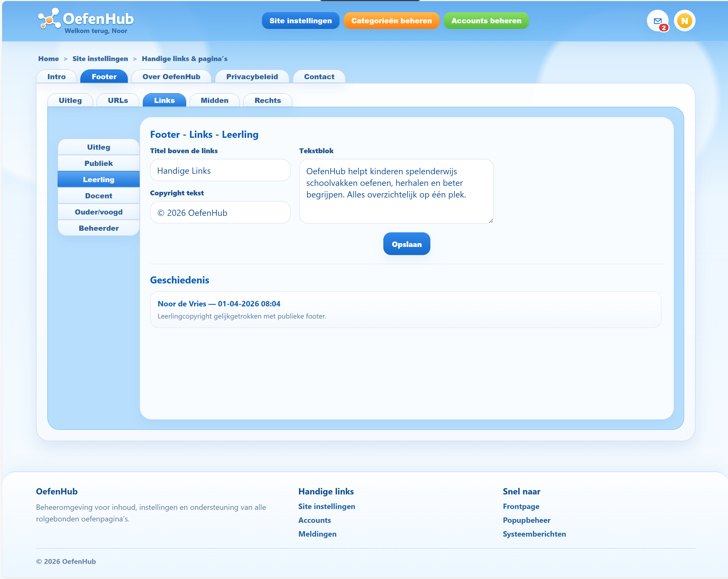The height and width of the screenshot is (579, 728).
Task: Open footer link Accounts
Action: (x=314, y=520)
